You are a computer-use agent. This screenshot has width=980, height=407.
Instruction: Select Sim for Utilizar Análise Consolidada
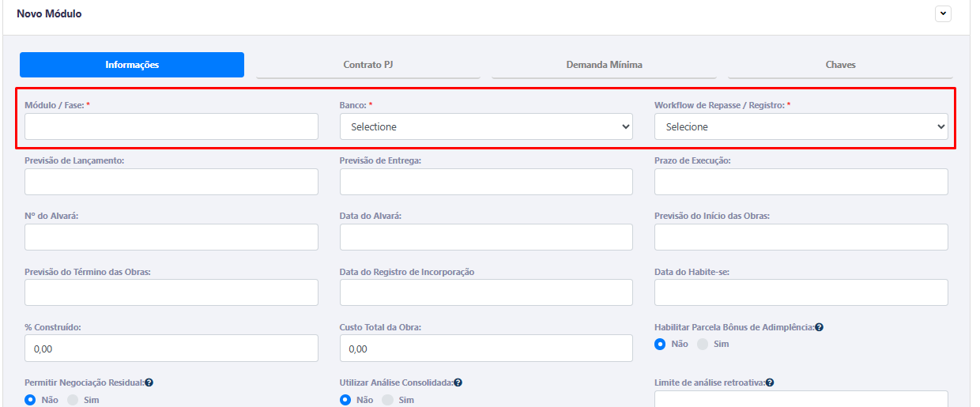tap(387, 400)
